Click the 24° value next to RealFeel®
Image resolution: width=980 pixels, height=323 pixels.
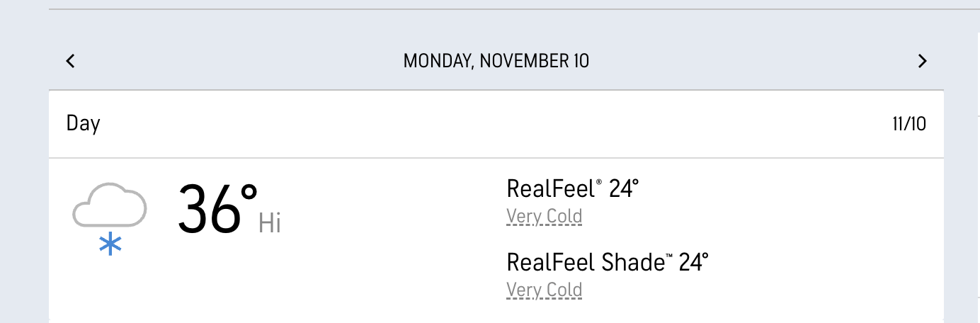click(x=624, y=189)
